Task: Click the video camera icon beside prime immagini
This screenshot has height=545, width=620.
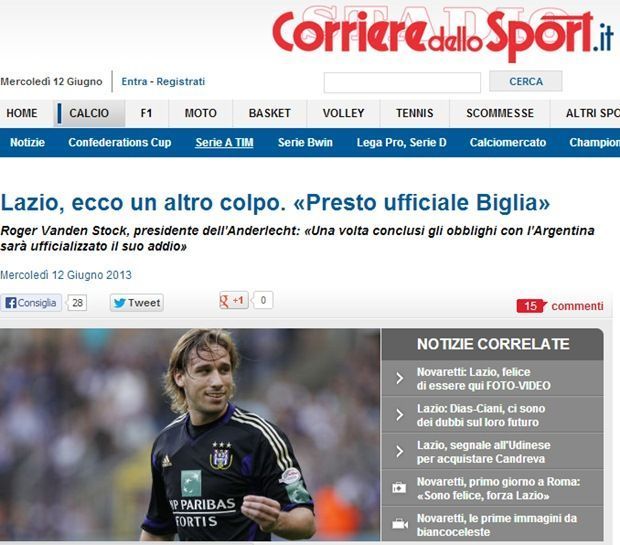Action: coord(400,524)
